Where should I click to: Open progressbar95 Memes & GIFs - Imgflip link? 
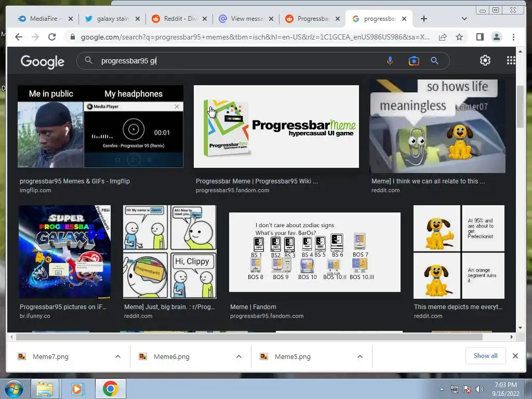click(75, 181)
